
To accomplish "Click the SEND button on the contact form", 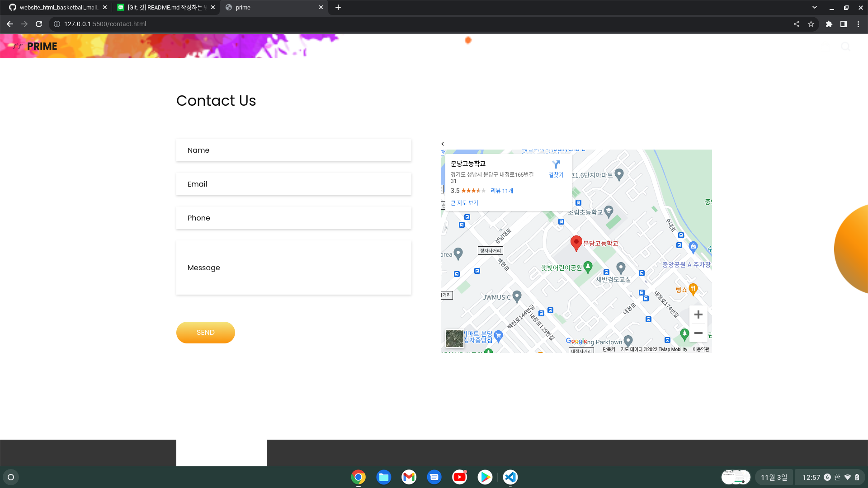I will (205, 332).
